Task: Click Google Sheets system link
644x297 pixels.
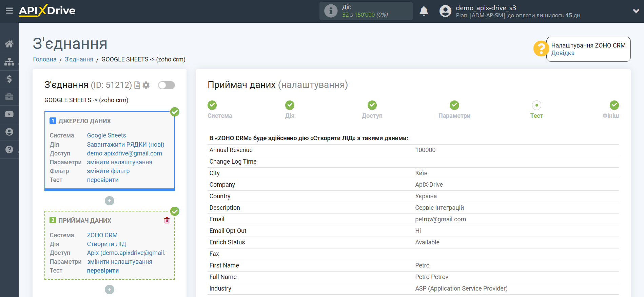Action: click(x=106, y=135)
